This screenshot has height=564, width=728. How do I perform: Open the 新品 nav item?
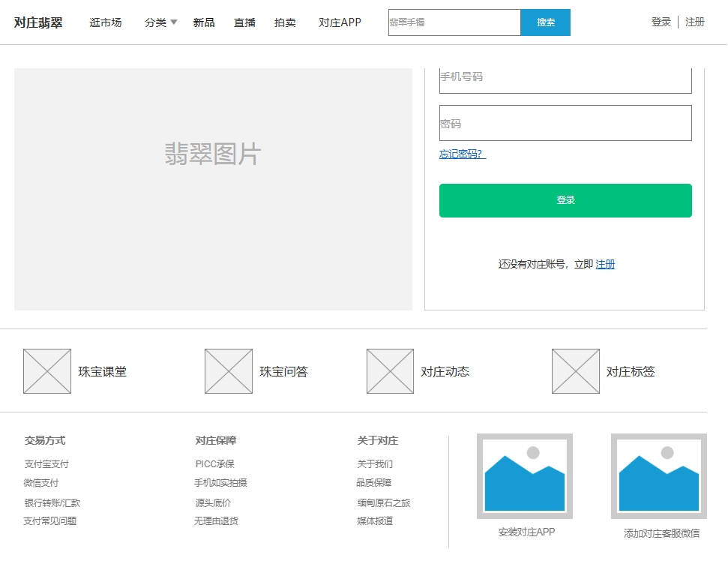click(204, 22)
